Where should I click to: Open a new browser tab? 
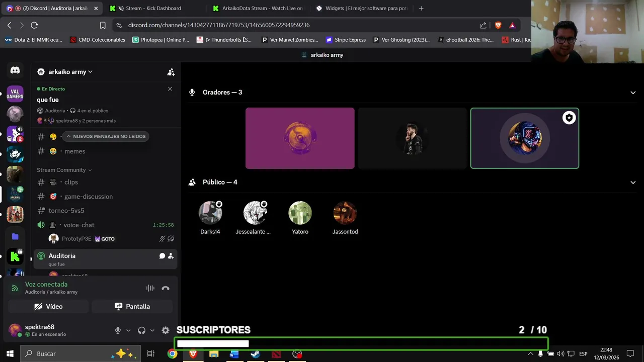[421, 8]
